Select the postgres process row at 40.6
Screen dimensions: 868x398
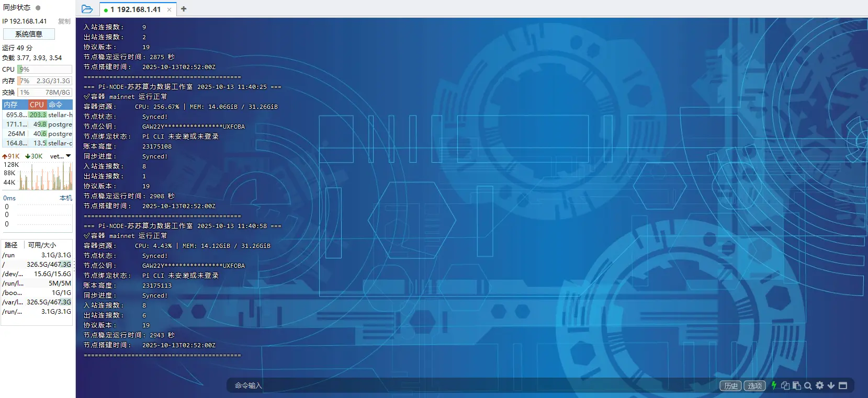38,133
